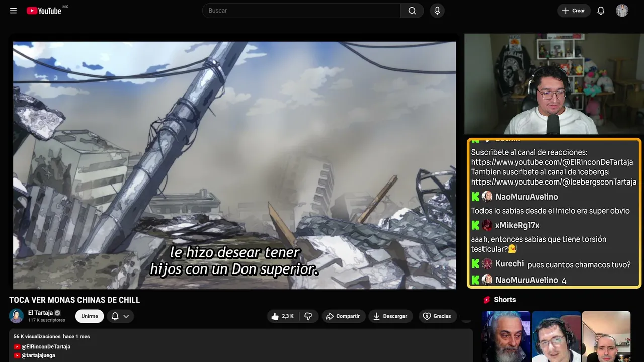This screenshot has height=362, width=644.
Task: Open the notifications bell in header
Action: pyautogui.click(x=601, y=11)
